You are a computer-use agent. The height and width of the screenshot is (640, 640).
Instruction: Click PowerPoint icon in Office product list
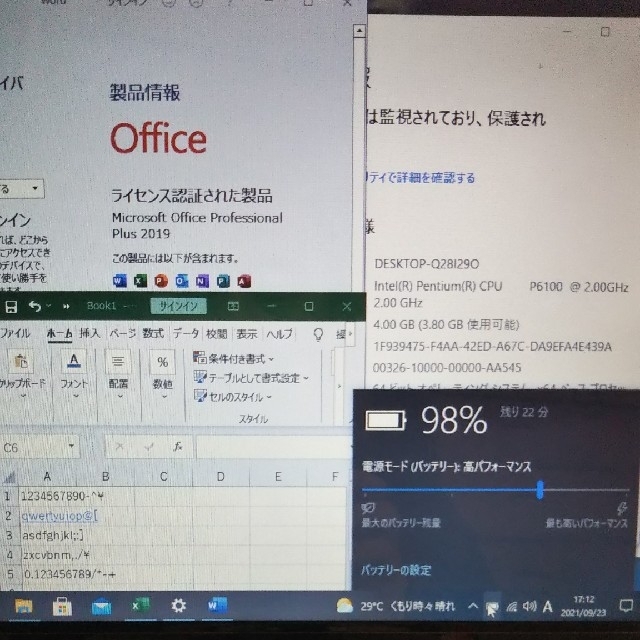[x=161, y=281]
